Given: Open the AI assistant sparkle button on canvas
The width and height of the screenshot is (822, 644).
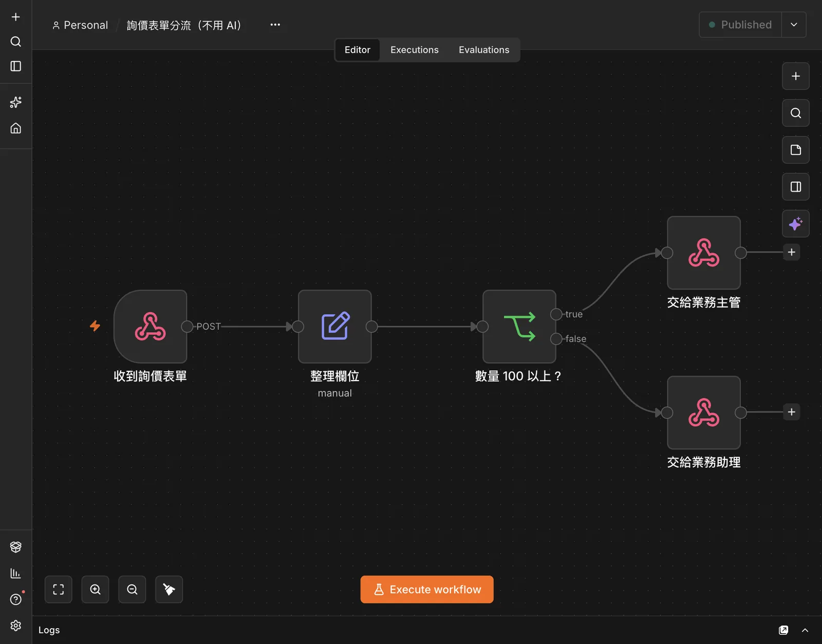Looking at the screenshot, I should pyautogui.click(x=796, y=224).
